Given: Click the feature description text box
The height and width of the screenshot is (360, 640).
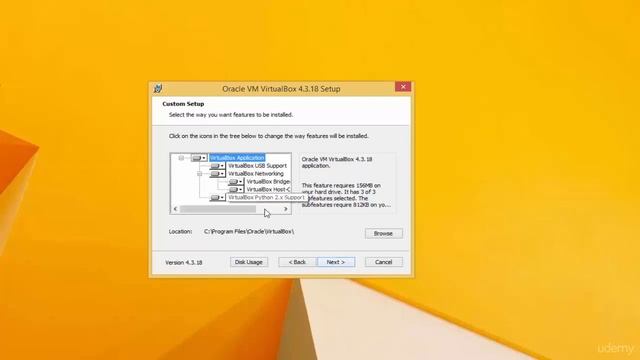Looking at the screenshot, I should coord(347,182).
